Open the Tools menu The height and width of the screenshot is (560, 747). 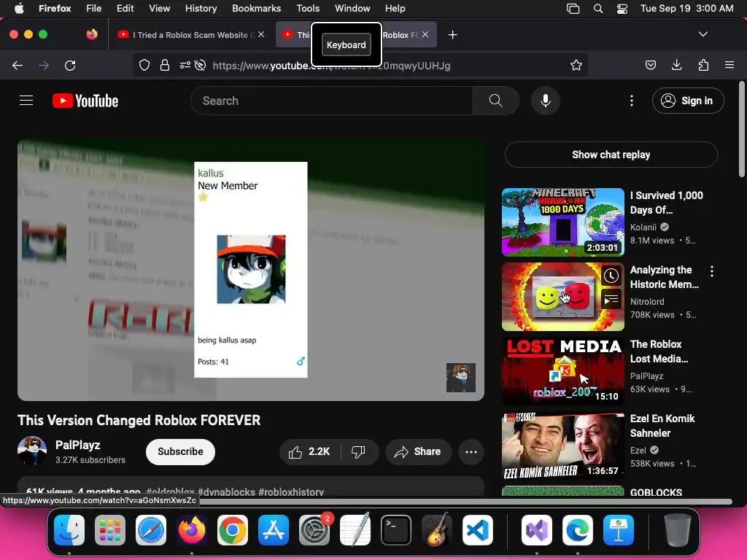click(308, 9)
